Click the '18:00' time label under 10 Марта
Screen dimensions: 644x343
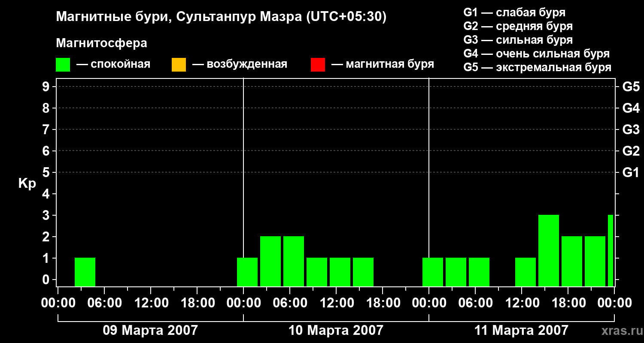(x=383, y=303)
